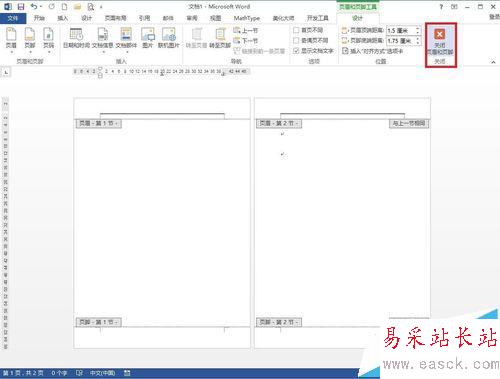Click the Footer Section 2 (页脚-第2节) label
Viewport: 500px width, 379px height.
(x=279, y=322)
